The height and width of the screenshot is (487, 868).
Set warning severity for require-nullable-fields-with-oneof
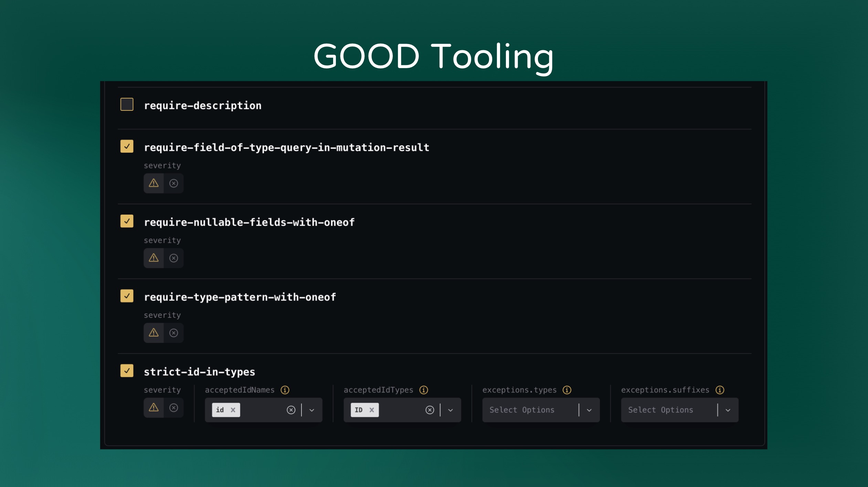(154, 258)
